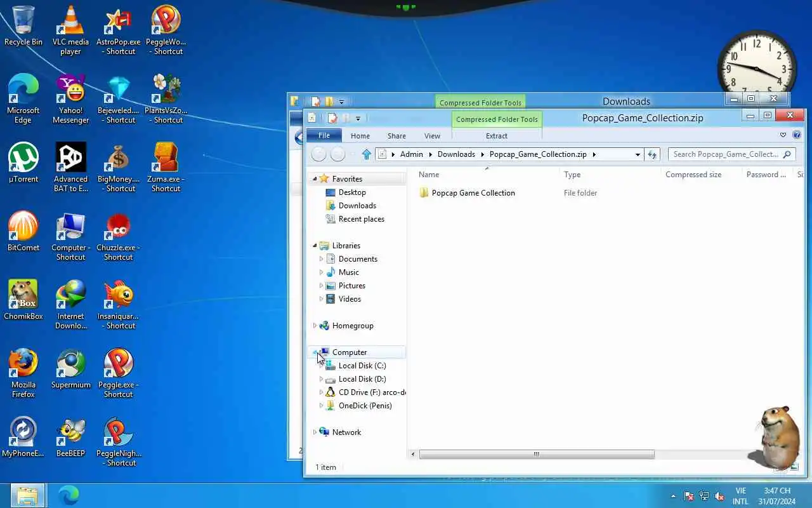Select the MyPhoneE... desktop icon
The image size is (812, 508).
23,438
